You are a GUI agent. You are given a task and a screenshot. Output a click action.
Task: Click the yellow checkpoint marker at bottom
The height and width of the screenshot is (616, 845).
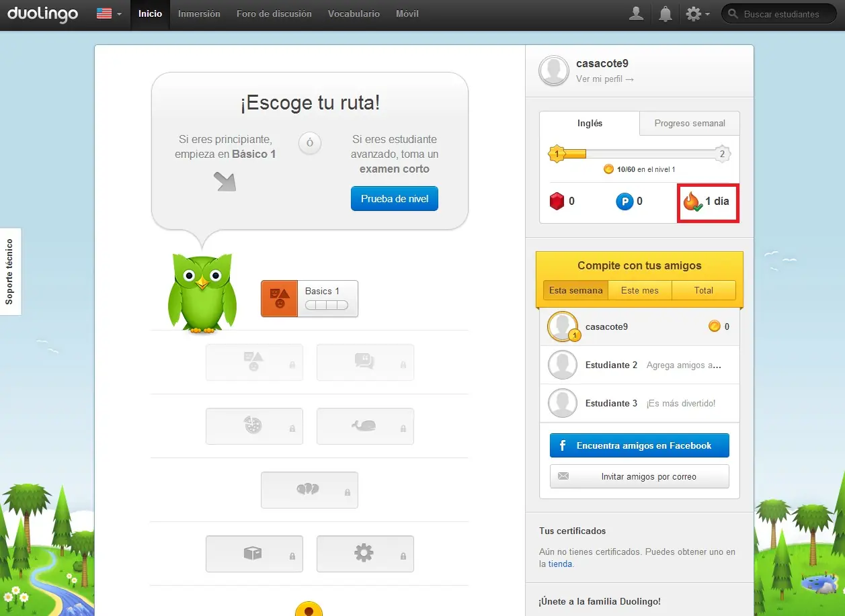(309, 609)
